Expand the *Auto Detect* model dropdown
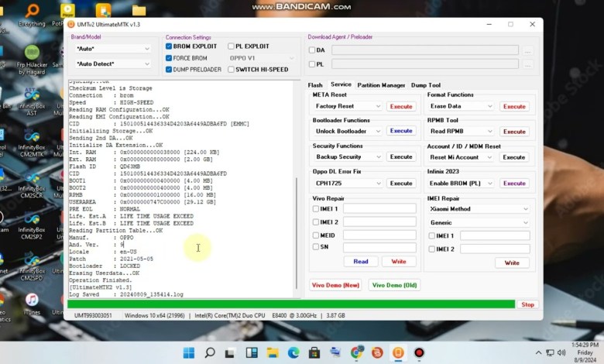The image size is (604, 364). click(x=112, y=64)
